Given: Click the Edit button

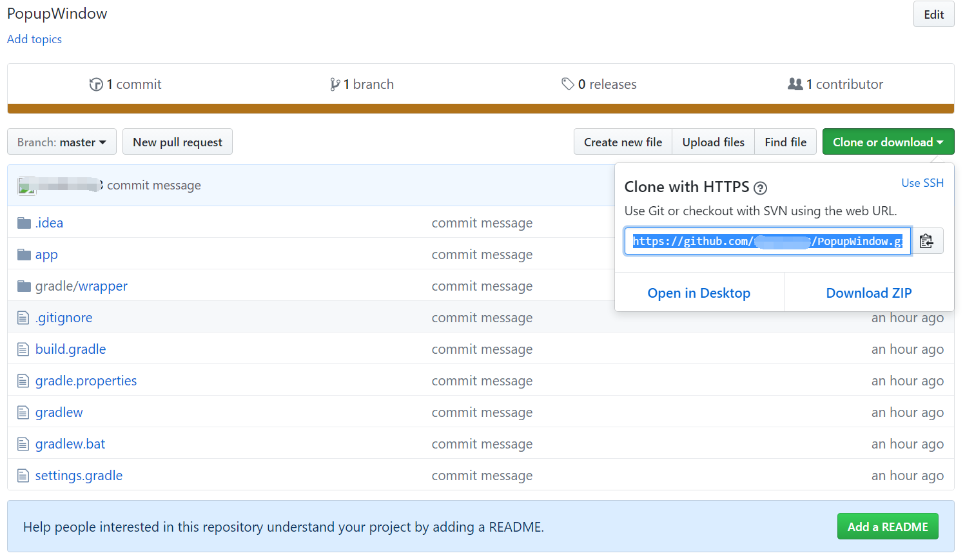Looking at the screenshot, I should coord(933,14).
